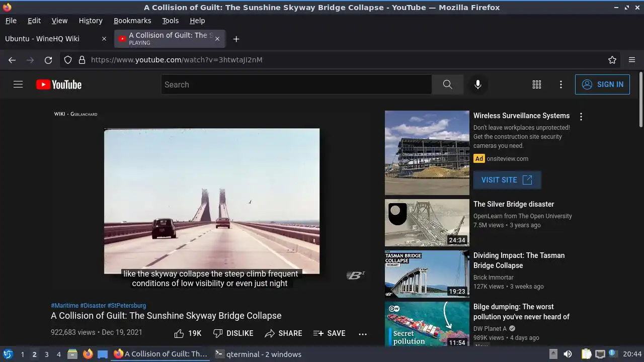This screenshot has height=362, width=644.
Task: Run the YouTube search magnifier button
Action: click(447, 84)
